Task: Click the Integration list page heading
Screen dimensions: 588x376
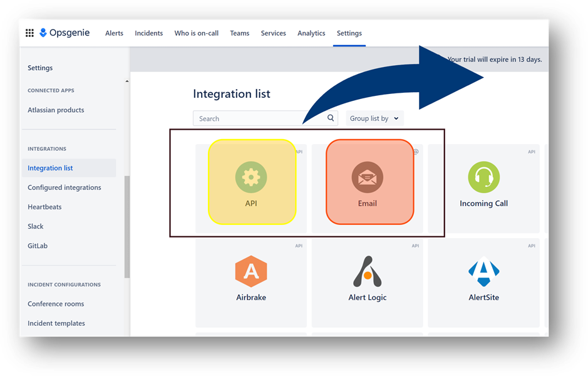Action: coord(231,94)
